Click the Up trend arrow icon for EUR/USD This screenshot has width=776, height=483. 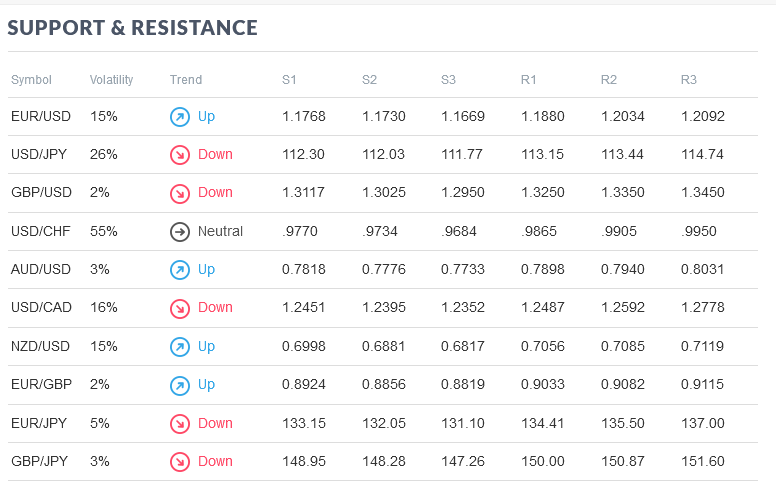point(180,117)
